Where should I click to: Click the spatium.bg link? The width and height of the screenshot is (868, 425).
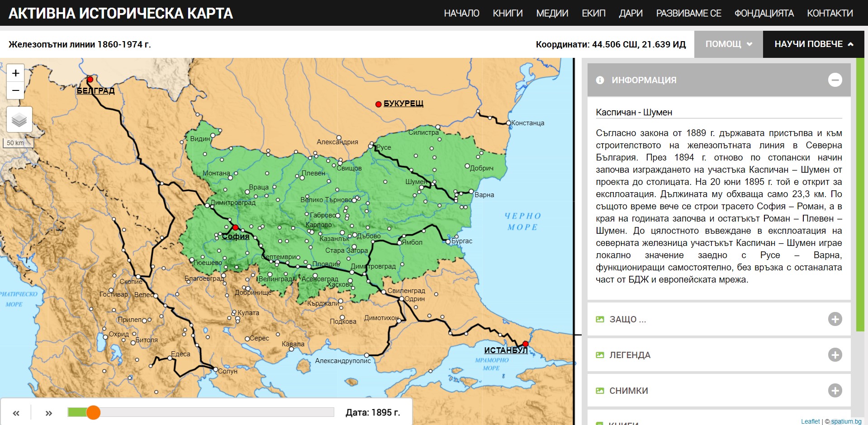pos(846,421)
